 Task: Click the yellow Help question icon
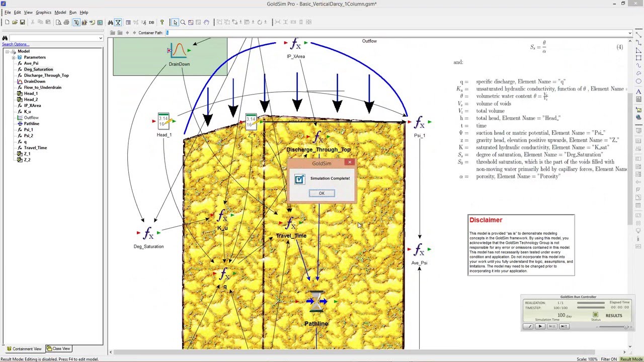click(x=162, y=22)
